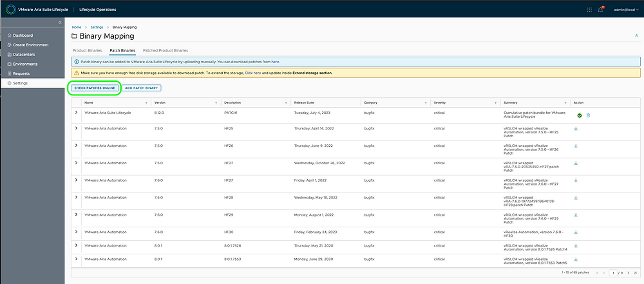Open the notifications bell
Image resolution: width=644 pixels, height=284 pixels.
(x=600, y=10)
